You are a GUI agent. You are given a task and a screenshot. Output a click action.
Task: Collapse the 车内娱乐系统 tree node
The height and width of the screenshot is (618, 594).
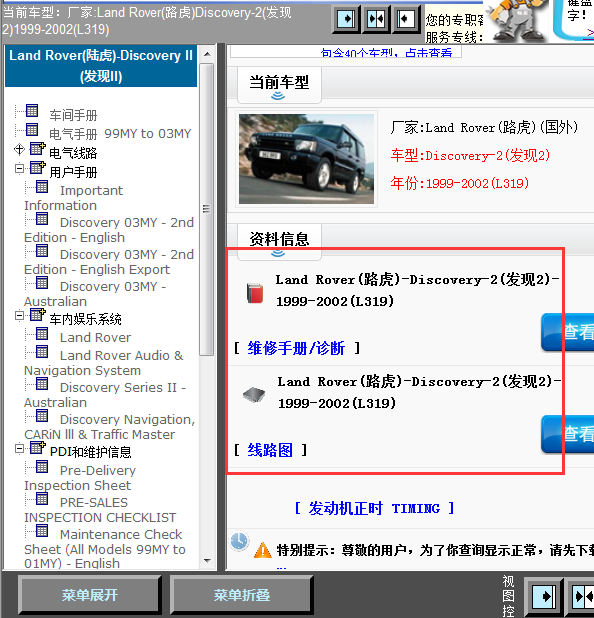coord(19,316)
